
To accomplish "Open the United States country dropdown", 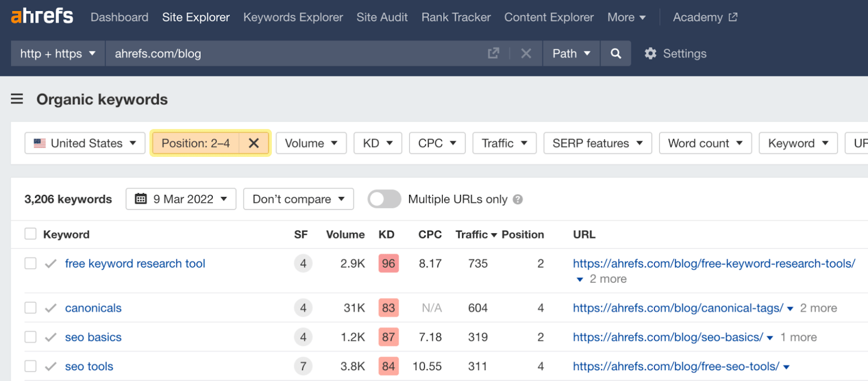I will (85, 143).
